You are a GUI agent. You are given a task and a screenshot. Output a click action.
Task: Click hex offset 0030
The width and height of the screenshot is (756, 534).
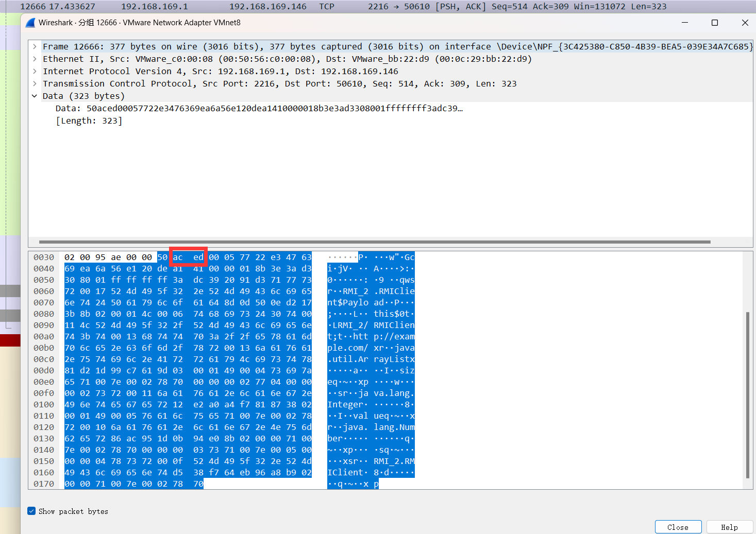[x=44, y=257]
